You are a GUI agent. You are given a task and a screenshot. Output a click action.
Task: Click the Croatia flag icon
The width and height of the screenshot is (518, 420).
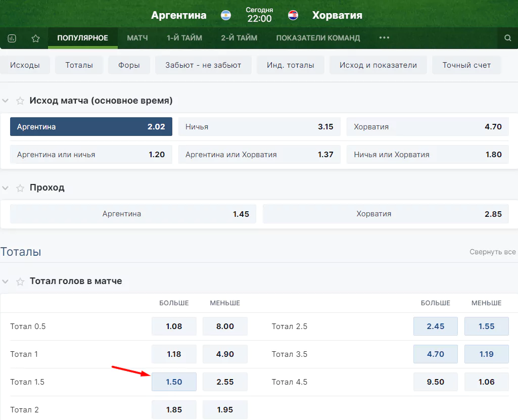click(x=293, y=15)
